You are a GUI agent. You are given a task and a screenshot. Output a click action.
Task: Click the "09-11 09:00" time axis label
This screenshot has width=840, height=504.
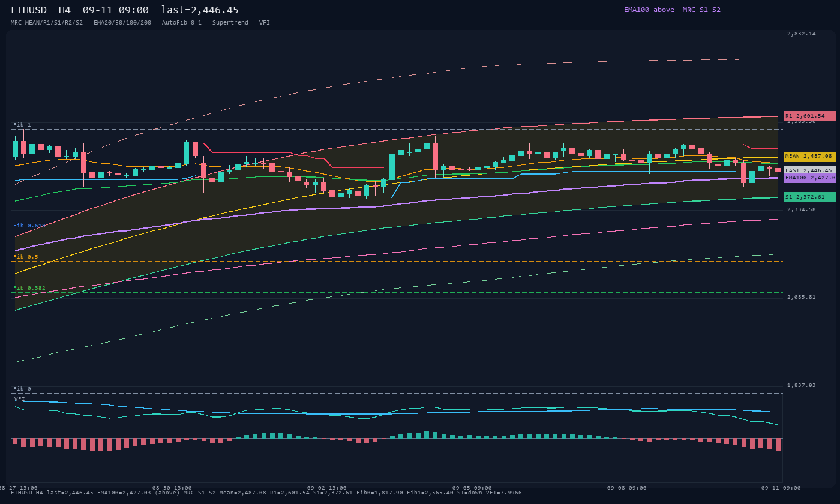coord(781,488)
